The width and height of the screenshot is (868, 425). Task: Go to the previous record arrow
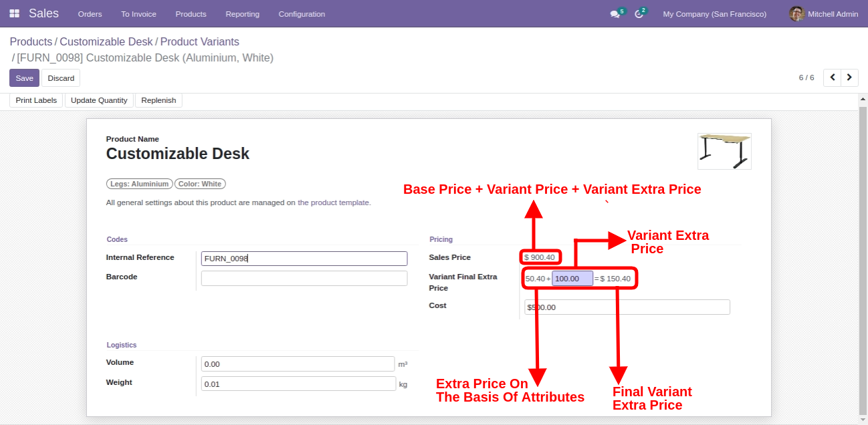coord(833,78)
